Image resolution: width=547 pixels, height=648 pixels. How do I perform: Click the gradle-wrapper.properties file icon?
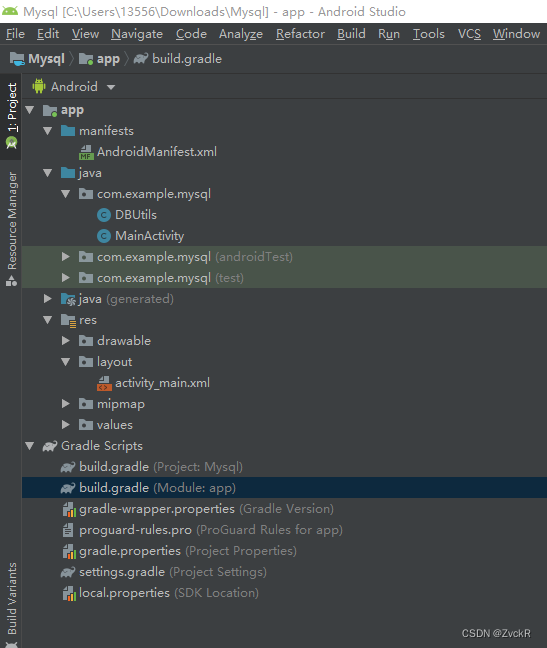pos(69,509)
